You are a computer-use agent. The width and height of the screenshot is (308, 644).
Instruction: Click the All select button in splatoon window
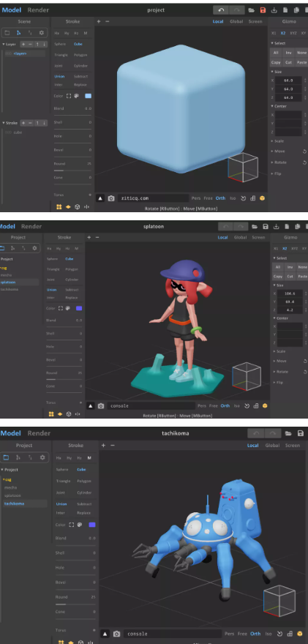[278, 266]
